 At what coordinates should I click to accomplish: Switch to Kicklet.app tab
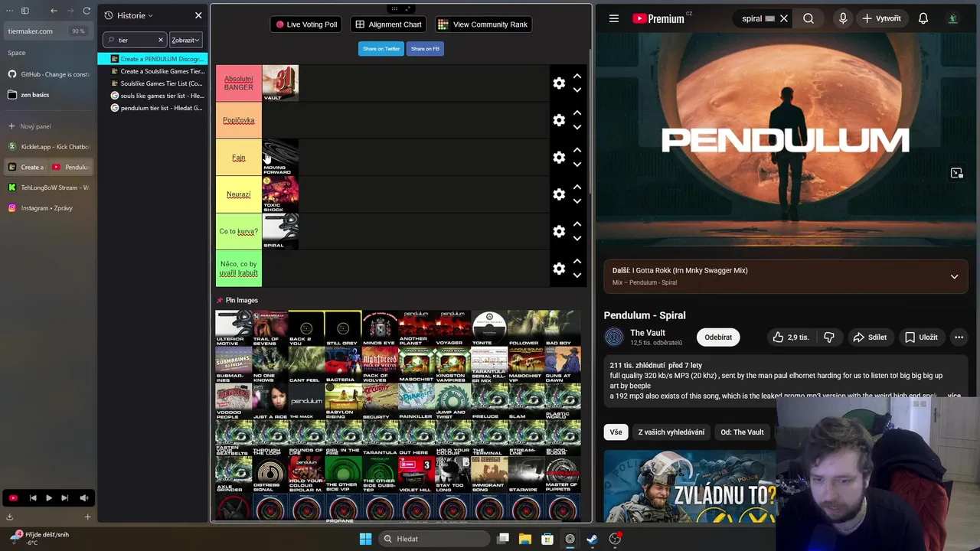pos(47,146)
